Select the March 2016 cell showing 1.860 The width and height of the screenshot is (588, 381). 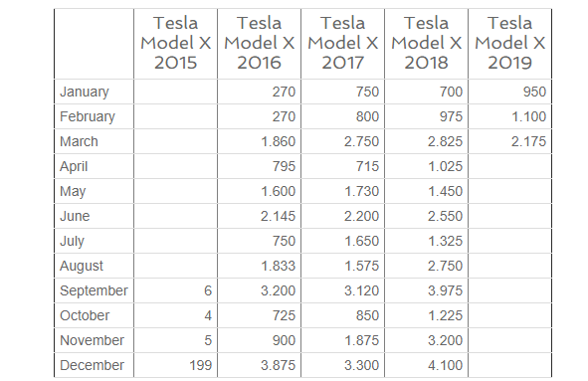(259, 141)
